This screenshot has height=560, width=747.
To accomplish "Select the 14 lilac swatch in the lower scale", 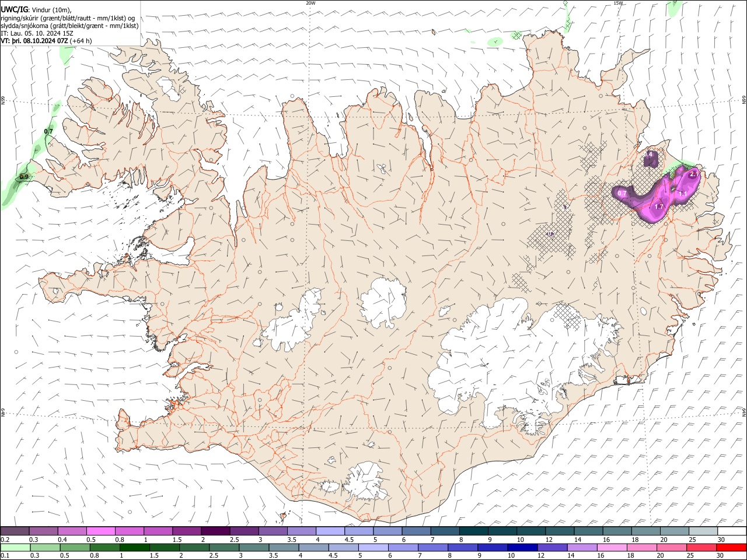I will tap(582, 547).
